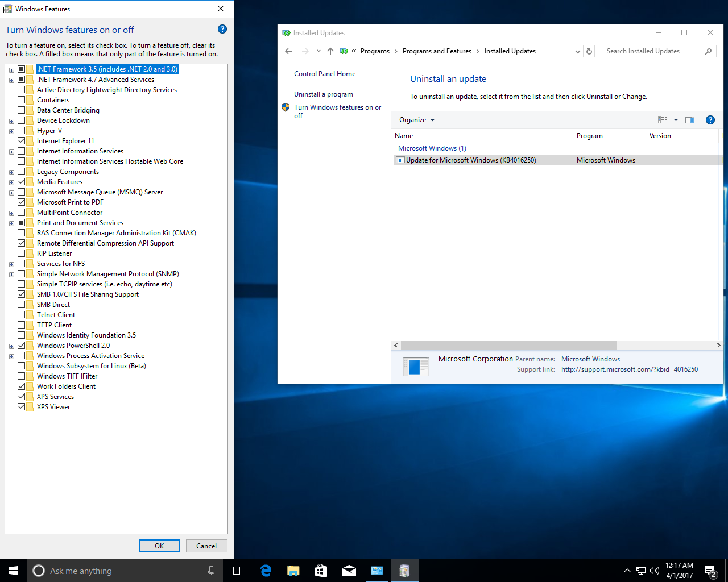Click the Windows Features taskbar button
The image size is (728, 582).
(x=405, y=571)
